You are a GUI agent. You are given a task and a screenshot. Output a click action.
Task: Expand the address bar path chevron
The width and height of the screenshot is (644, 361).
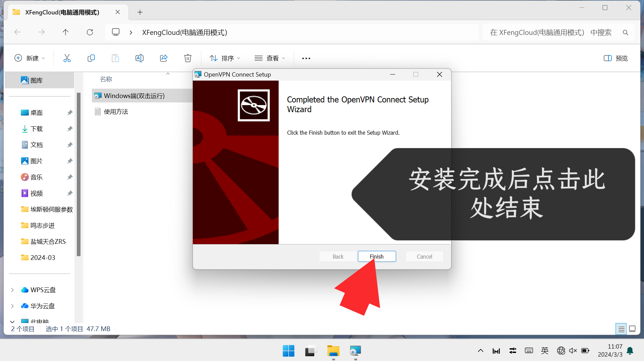pos(131,32)
